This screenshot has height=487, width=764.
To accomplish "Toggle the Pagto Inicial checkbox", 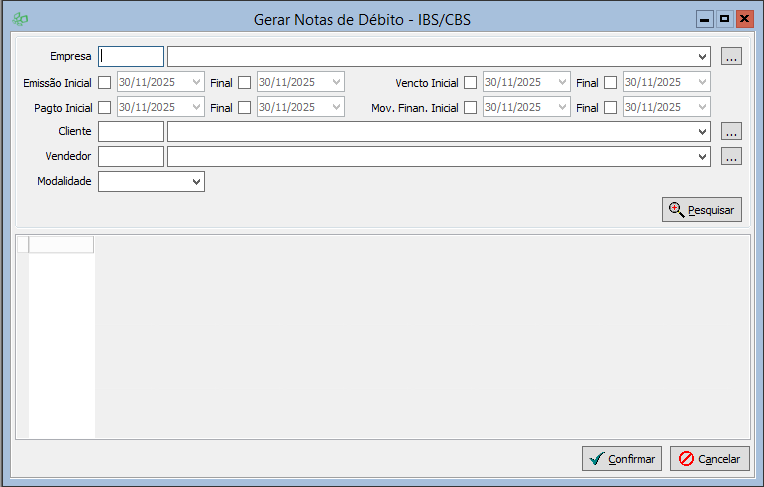I will coord(105,107).
